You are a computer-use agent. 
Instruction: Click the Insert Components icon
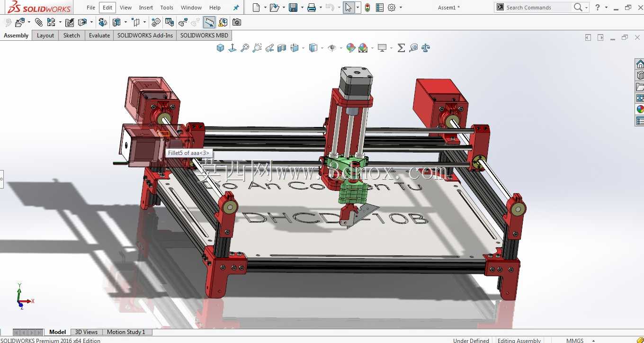(20, 22)
